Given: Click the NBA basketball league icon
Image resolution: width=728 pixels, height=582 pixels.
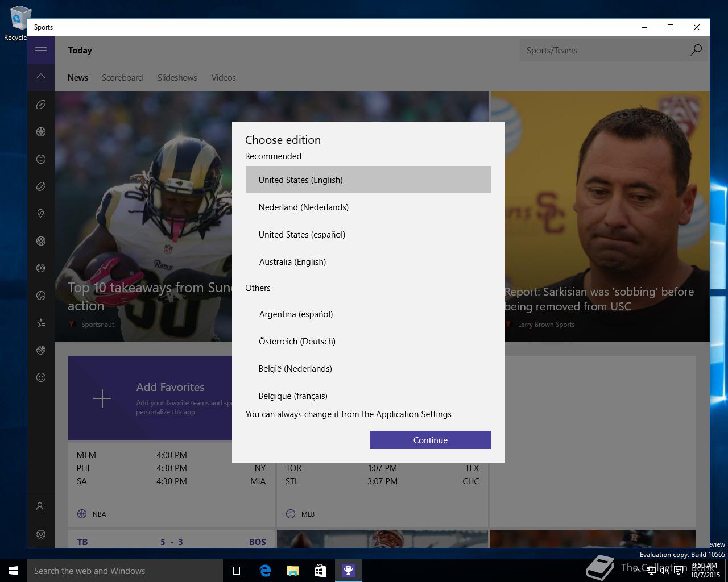Looking at the screenshot, I should tap(82, 514).
